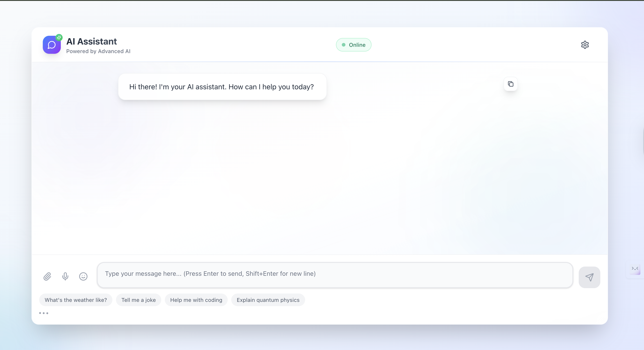Send message with paper plane button
Image resolution: width=644 pixels, height=350 pixels.
click(589, 277)
